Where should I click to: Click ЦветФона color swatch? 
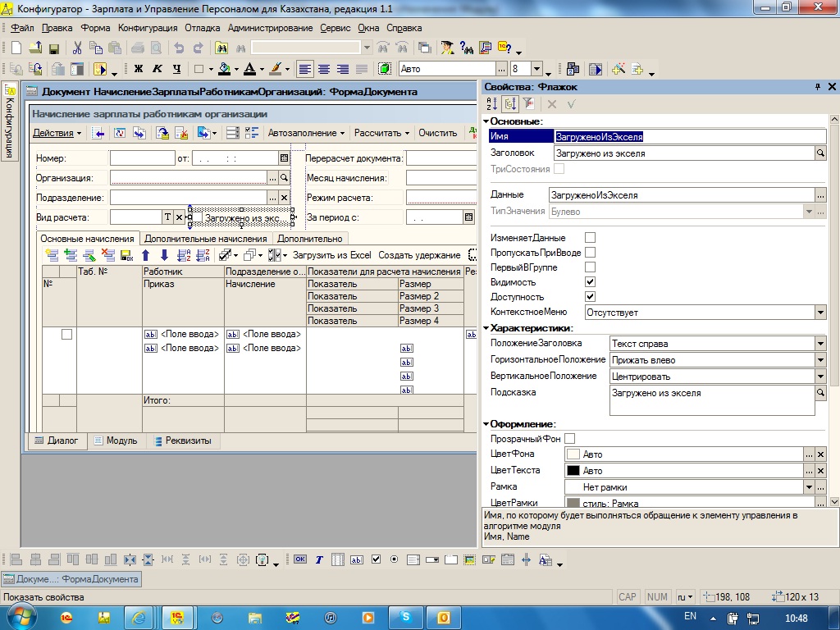[573, 454]
